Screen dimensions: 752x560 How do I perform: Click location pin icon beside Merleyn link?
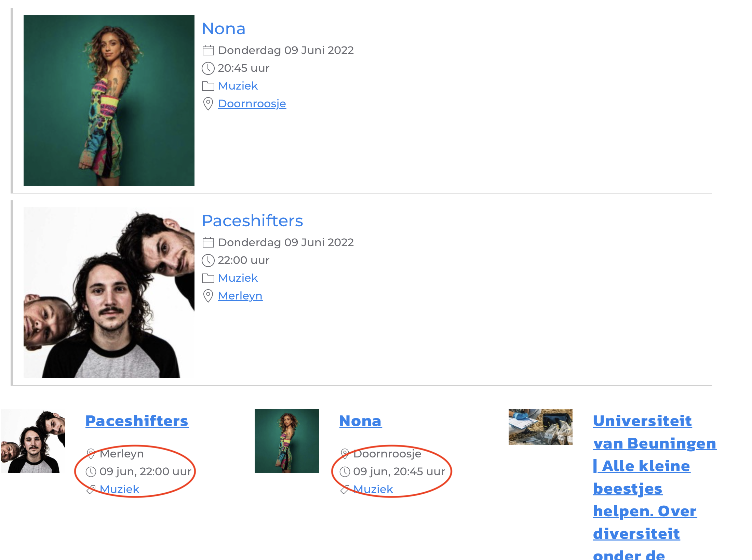click(x=208, y=296)
